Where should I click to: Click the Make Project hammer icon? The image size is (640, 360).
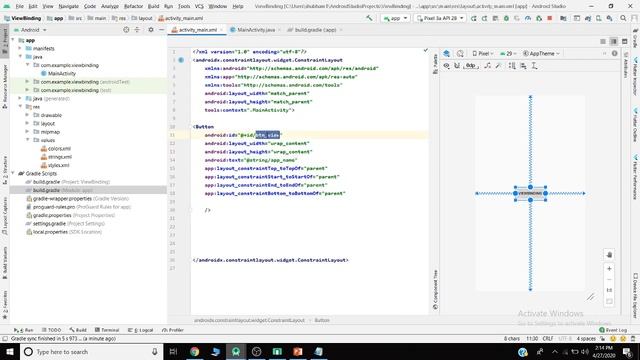(x=369, y=18)
